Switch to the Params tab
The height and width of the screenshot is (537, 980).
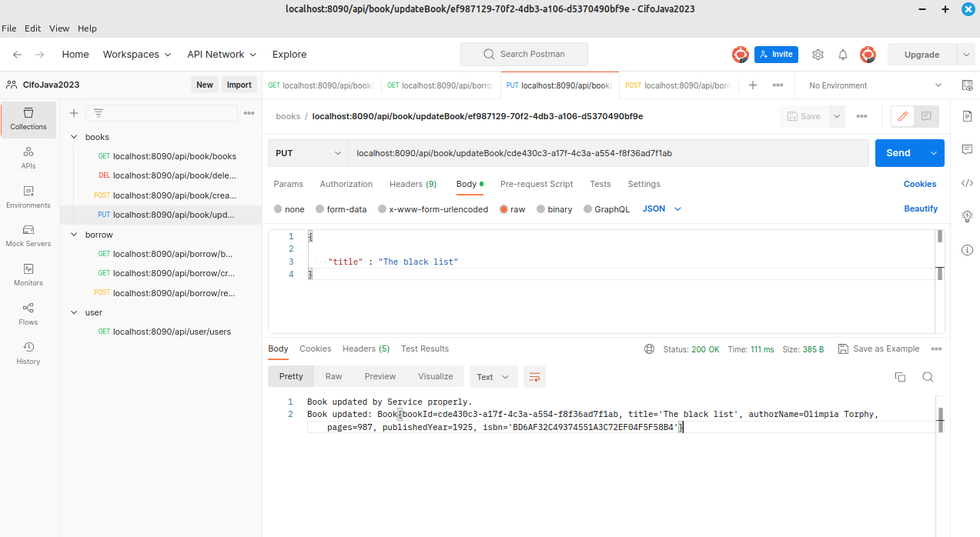(x=289, y=185)
